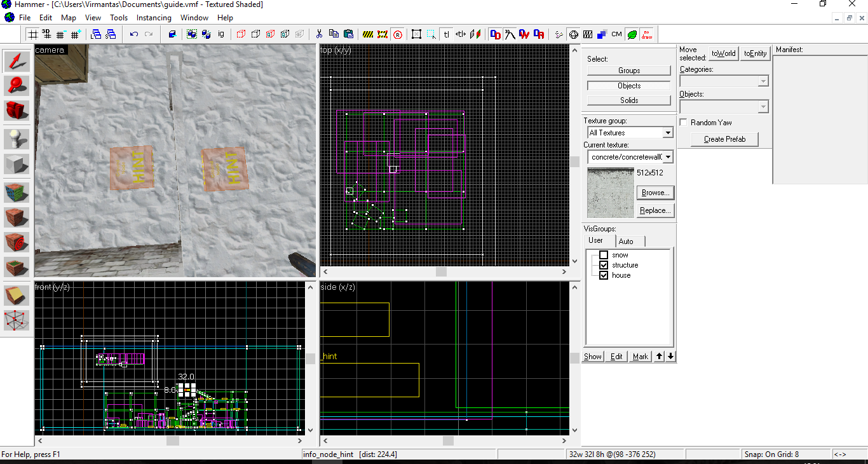Expand the Current texture dropdown

[x=667, y=156]
